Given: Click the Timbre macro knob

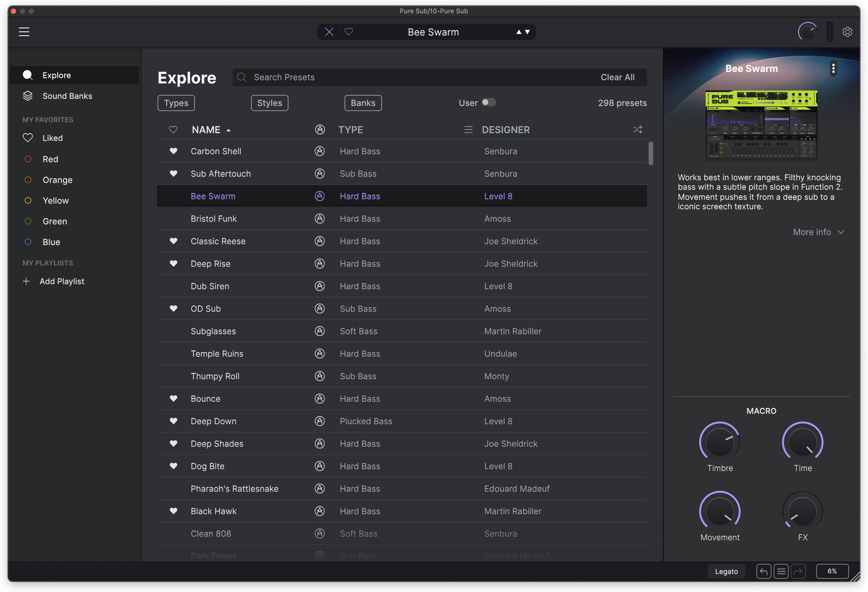Looking at the screenshot, I should pyautogui.click(x=719, y=441).
